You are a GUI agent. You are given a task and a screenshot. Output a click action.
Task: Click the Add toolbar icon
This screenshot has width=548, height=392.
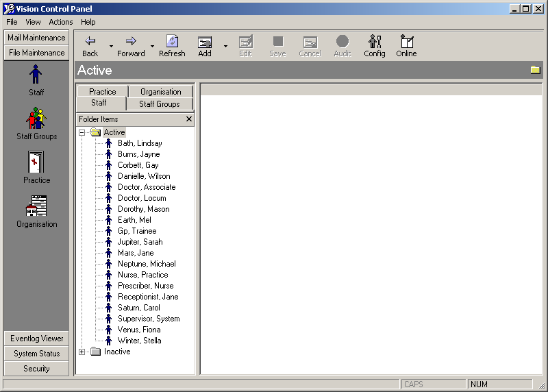(205, 42)
